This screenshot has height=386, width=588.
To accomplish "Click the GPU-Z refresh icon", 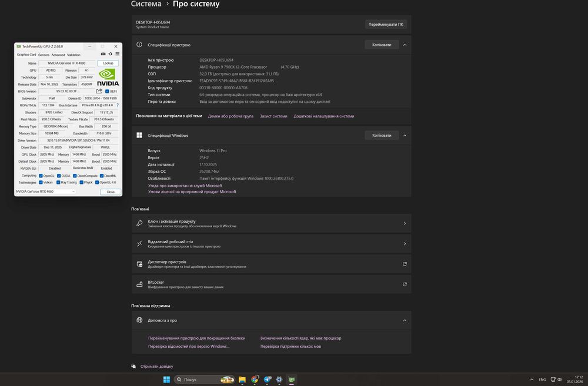I will click(x=111, y=54).
